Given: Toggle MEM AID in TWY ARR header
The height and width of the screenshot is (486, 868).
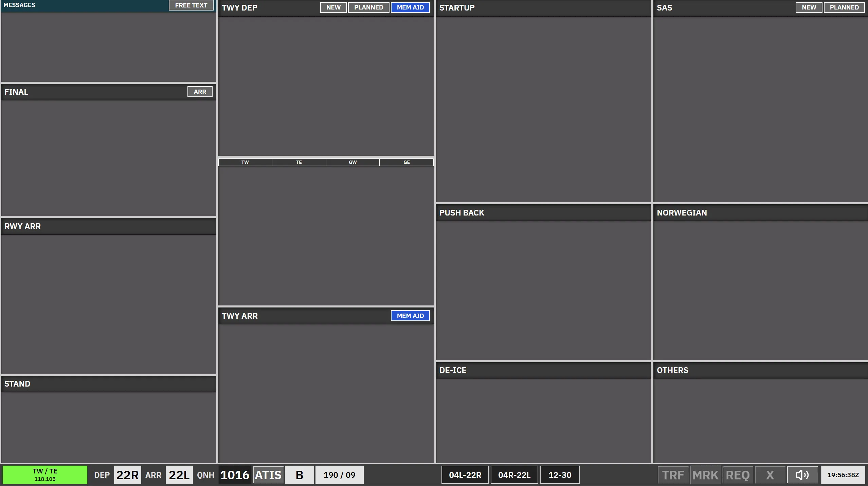Looking at the screenshot, I should tap(410, 316).
